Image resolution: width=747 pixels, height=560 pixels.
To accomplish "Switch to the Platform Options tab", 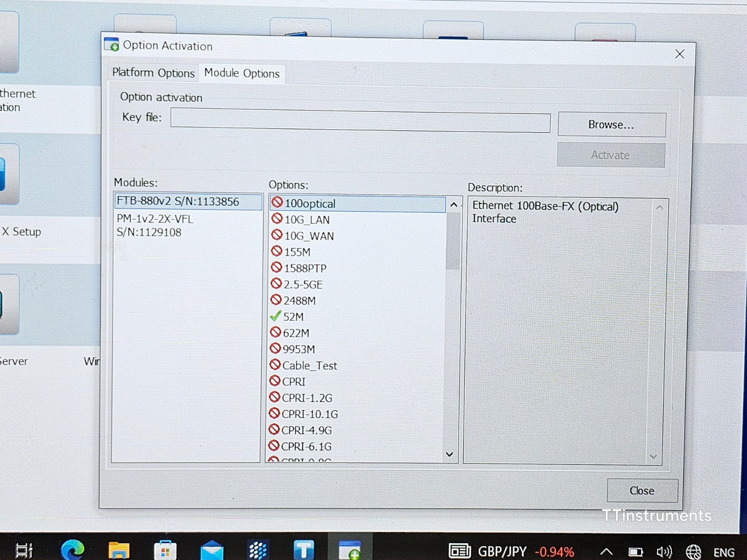I will pyautogui.click(x=153, y=73).
